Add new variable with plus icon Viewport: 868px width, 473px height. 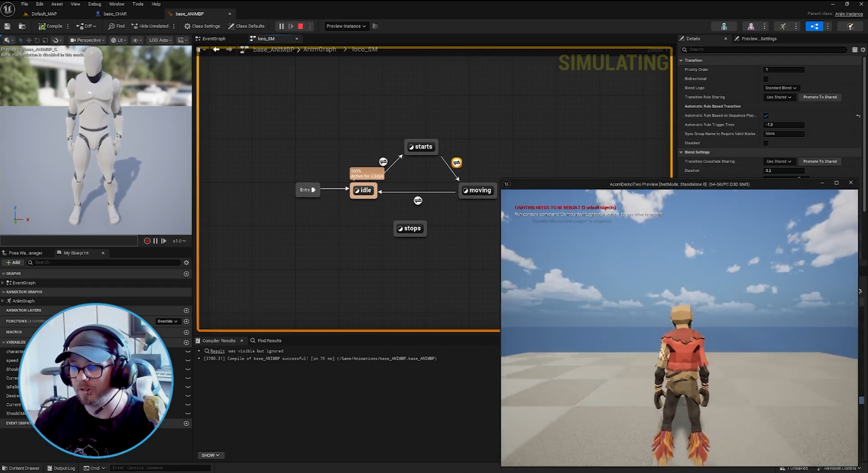tap(186, 342)
